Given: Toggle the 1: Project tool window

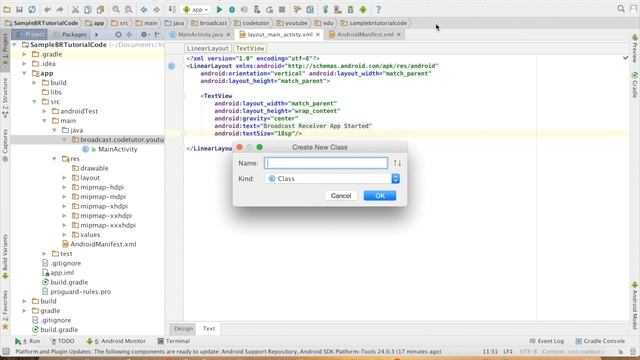Looking at the screenshot, I should (x=5, y=50).
